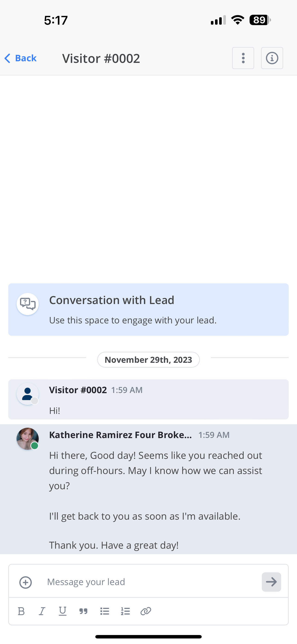Tap the Visitor #0002 header title
The height and width of the screenshot is (644, 297).
101,58
